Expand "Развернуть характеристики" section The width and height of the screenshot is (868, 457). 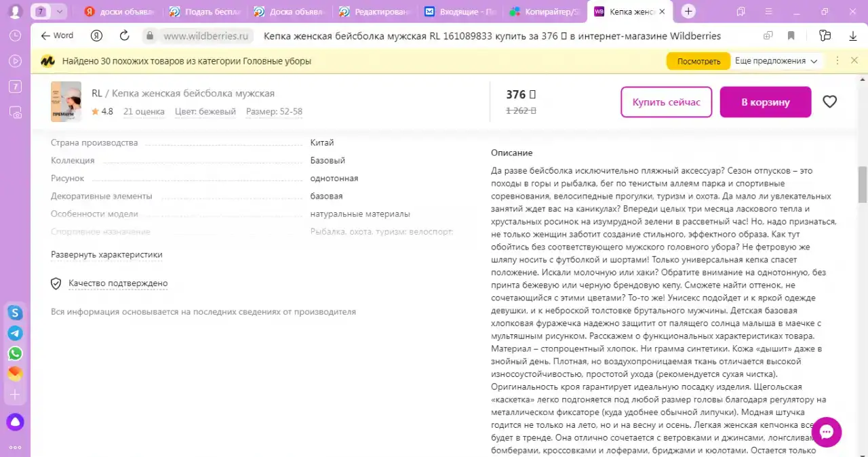click(x=106, y=255)
